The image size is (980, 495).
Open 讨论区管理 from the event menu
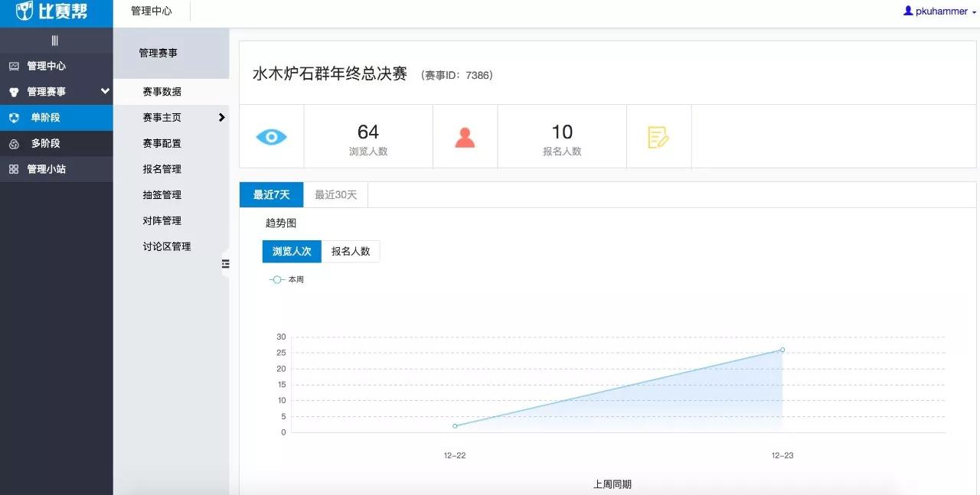click(166, 246)
